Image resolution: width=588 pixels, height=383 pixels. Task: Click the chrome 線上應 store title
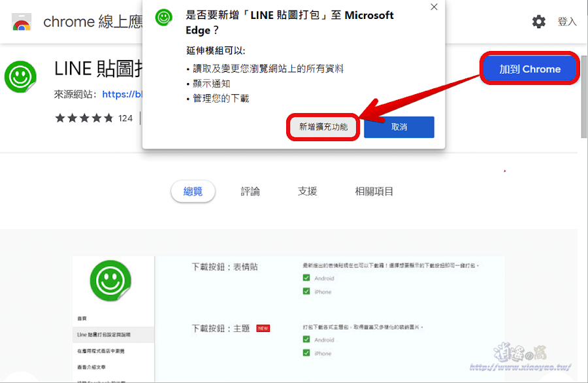coord(93,22)
